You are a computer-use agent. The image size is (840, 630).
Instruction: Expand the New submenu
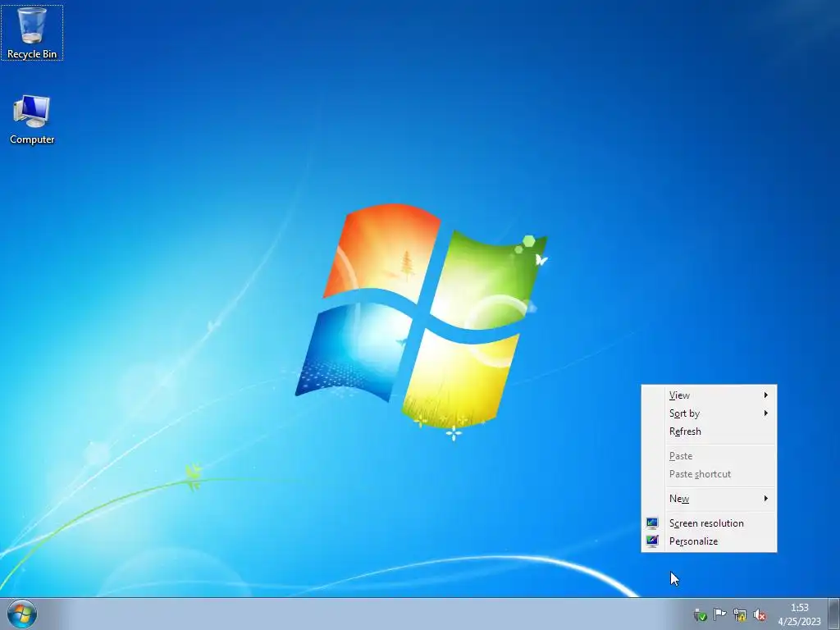click(x=709, y=498)
